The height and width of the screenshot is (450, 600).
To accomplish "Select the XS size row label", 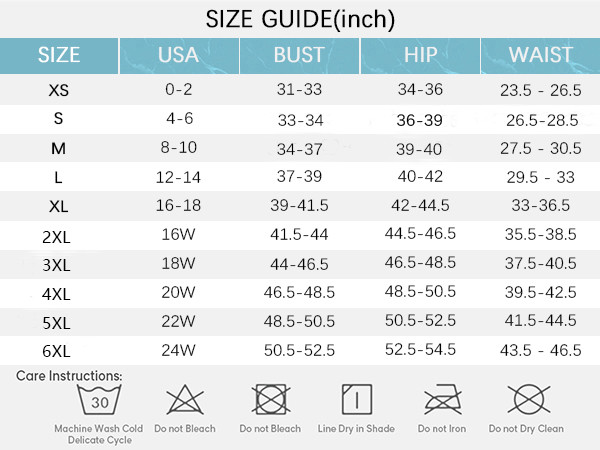I will coord(59,90).
